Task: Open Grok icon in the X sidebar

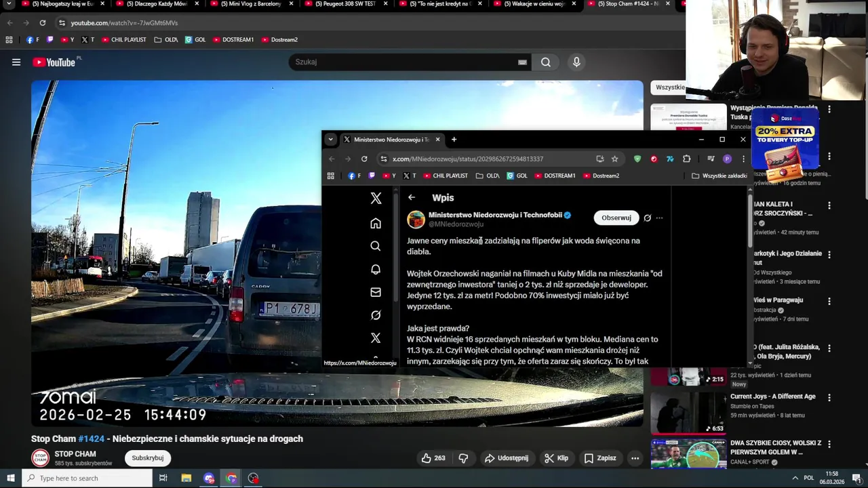Action: click(376, 315)
